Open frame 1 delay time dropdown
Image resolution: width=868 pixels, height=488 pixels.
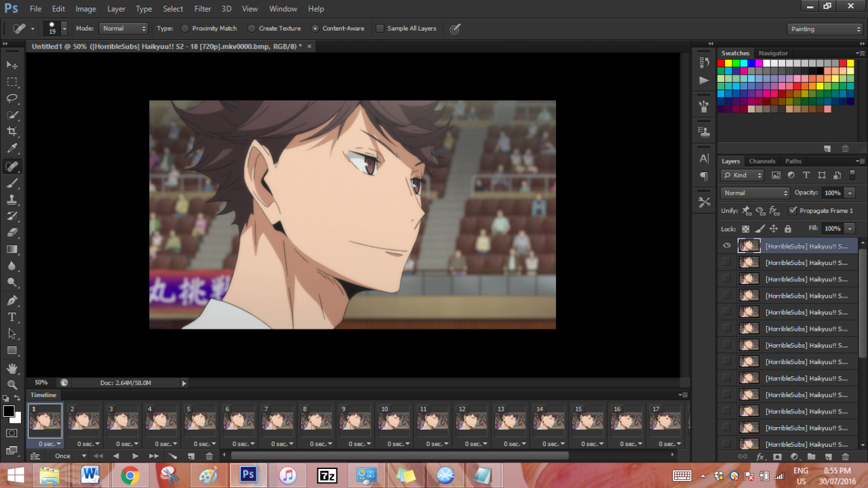point(50,444)
